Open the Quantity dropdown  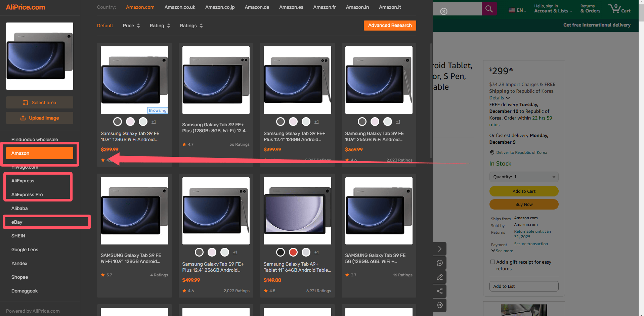[524, 177]
